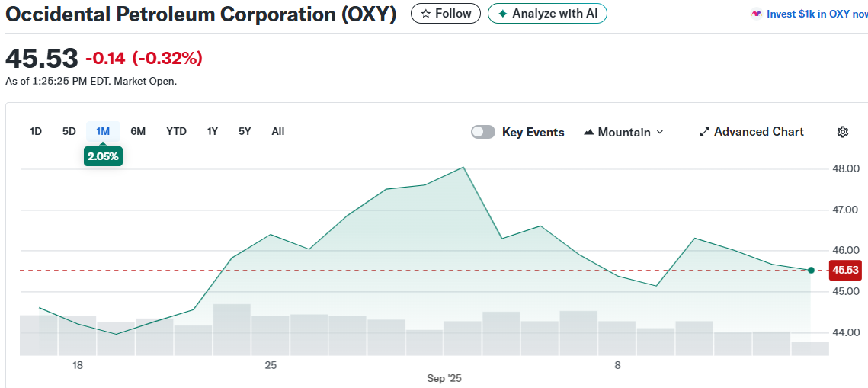Click the chart peak near 48.00
Screen dimensions: 868x388
coord(463,167)
